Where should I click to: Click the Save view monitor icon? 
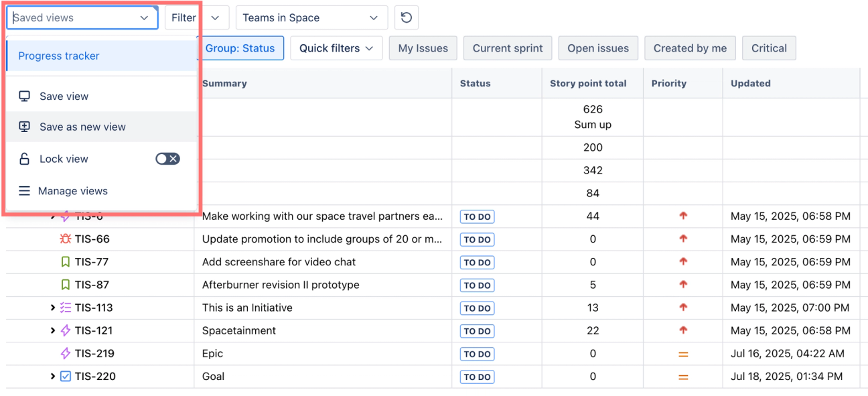(x=25, y=96)
